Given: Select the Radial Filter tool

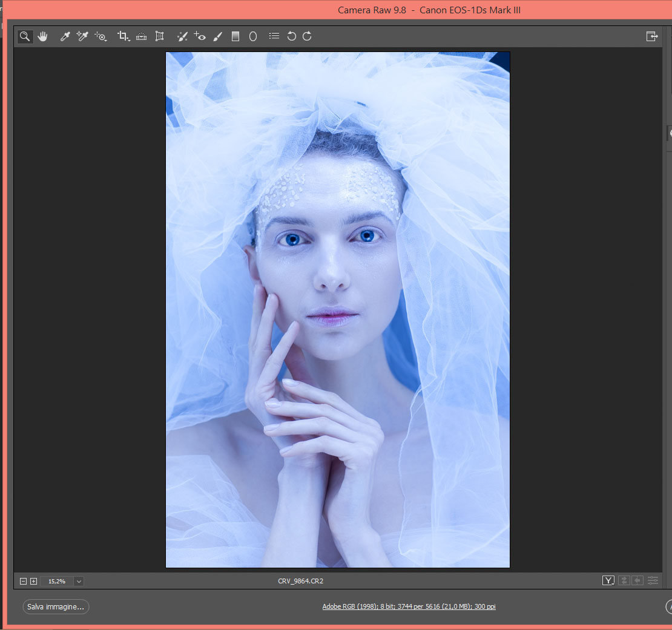Looking at the screenshot, I should 252,36.
